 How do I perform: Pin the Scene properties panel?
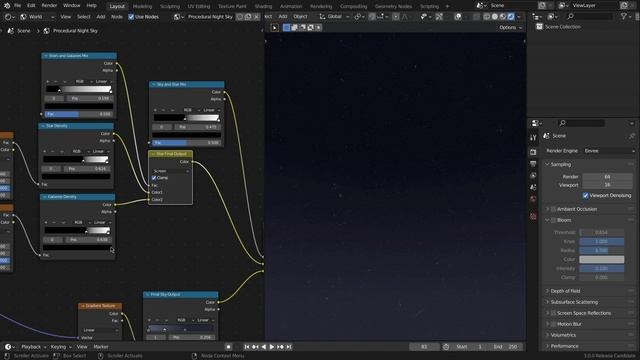click(x=632, y=136)
